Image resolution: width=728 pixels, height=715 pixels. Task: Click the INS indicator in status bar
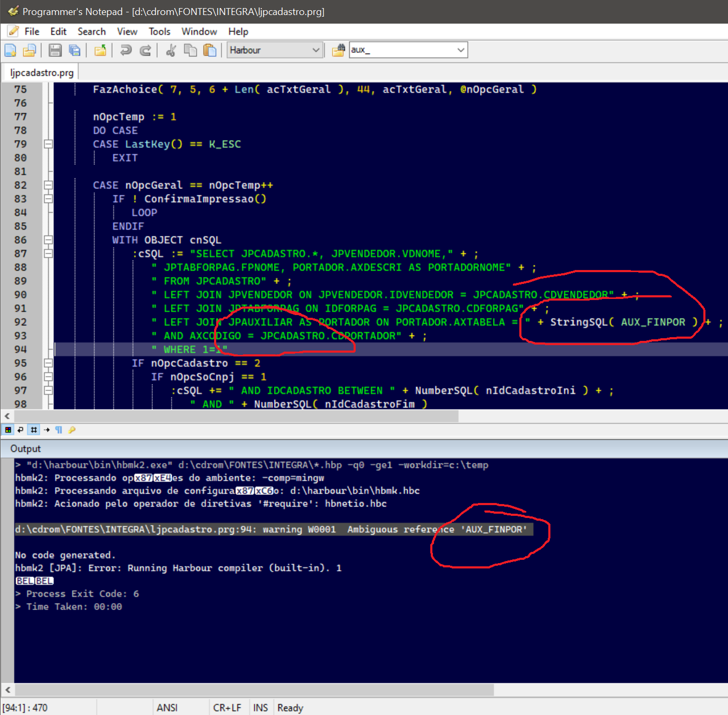[260, 707]
